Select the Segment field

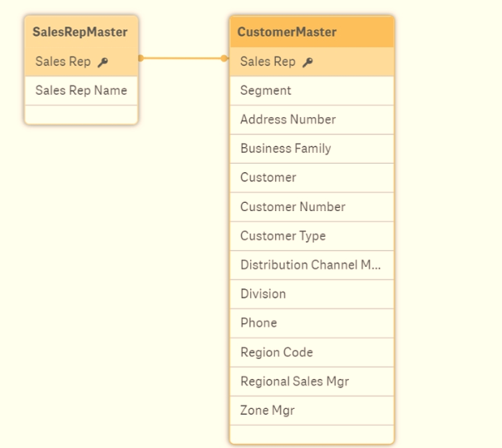266,91
